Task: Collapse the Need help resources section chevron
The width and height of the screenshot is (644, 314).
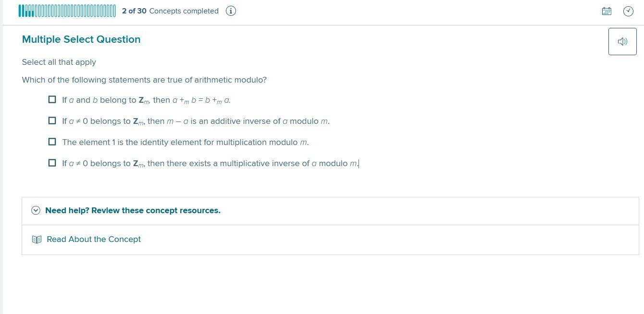Action: click(36, 210)
